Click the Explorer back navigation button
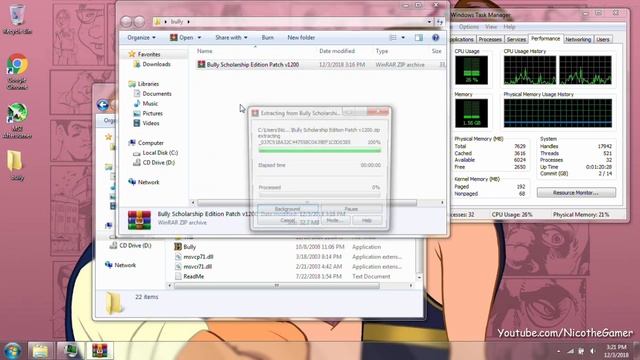The height and width of the screenshot is (360, 640). point(126,22)
